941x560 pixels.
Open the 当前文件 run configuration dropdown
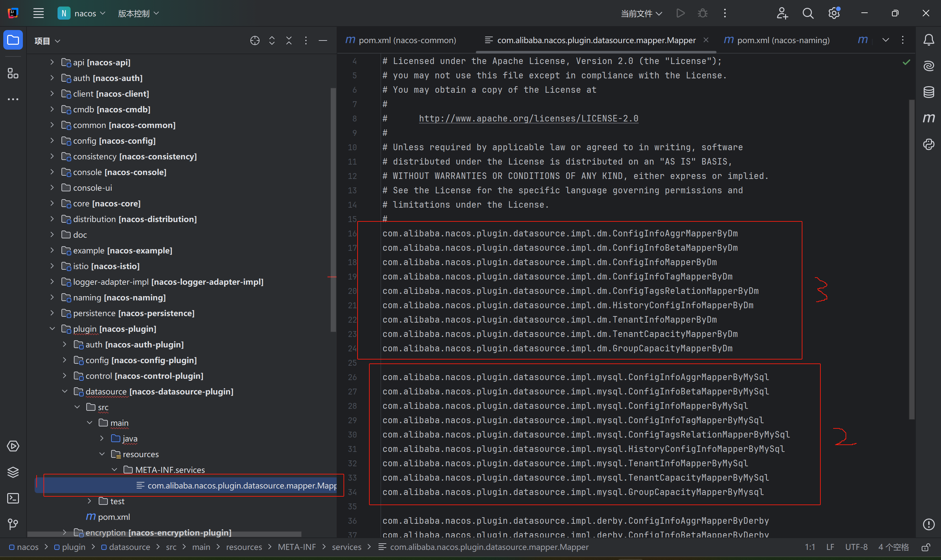tap(641, 14)
